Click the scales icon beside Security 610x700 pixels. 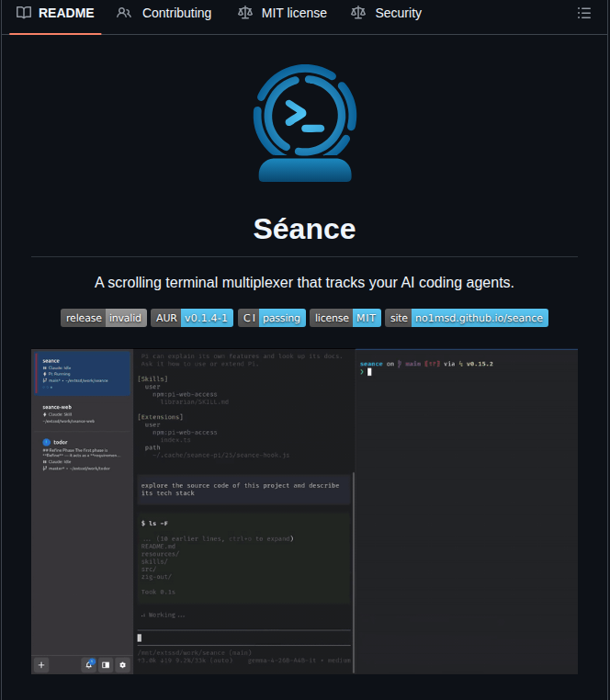coord(358,13)
